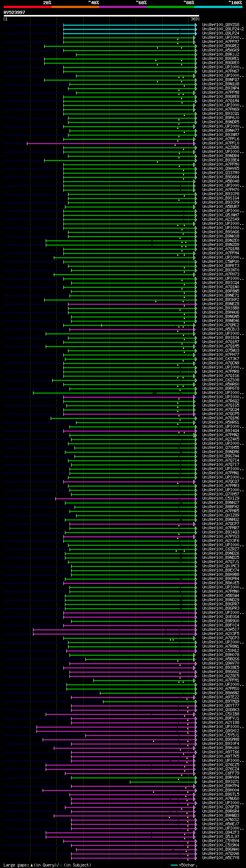Click the red 20% identity legend swatch

click(x=27, y=7)
